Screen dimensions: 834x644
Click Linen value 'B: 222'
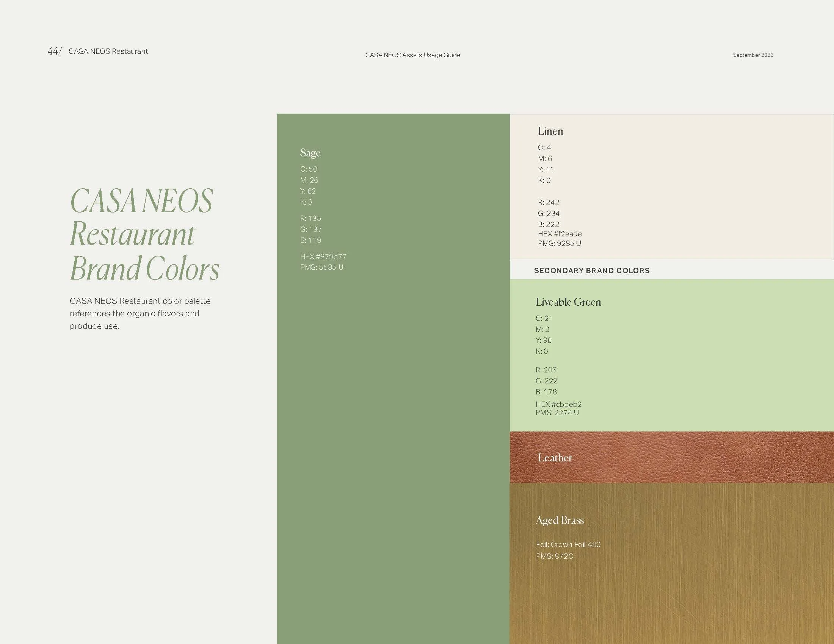point(549,225)
